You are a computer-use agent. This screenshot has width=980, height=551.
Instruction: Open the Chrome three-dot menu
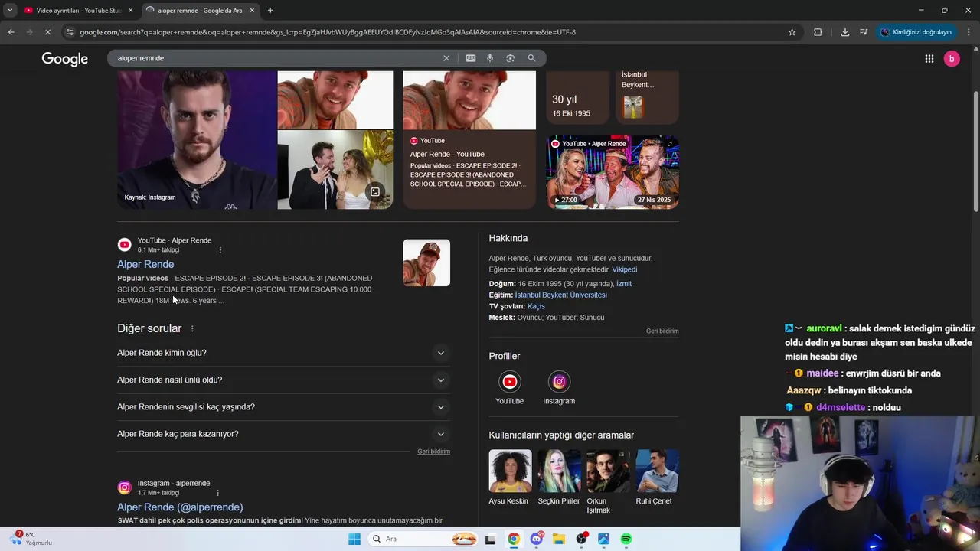pyautogui.click(x=969, y=32)
